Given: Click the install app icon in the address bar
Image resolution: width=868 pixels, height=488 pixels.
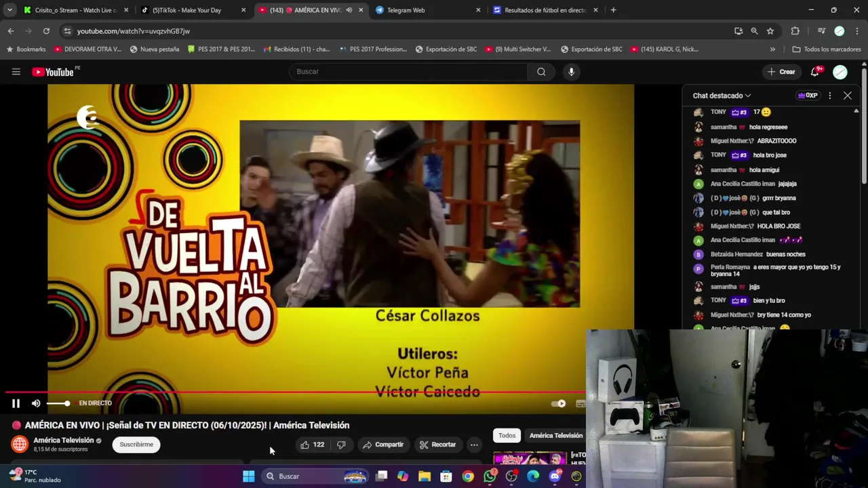Looking at the screenshot, I should (x=738, y=31).
